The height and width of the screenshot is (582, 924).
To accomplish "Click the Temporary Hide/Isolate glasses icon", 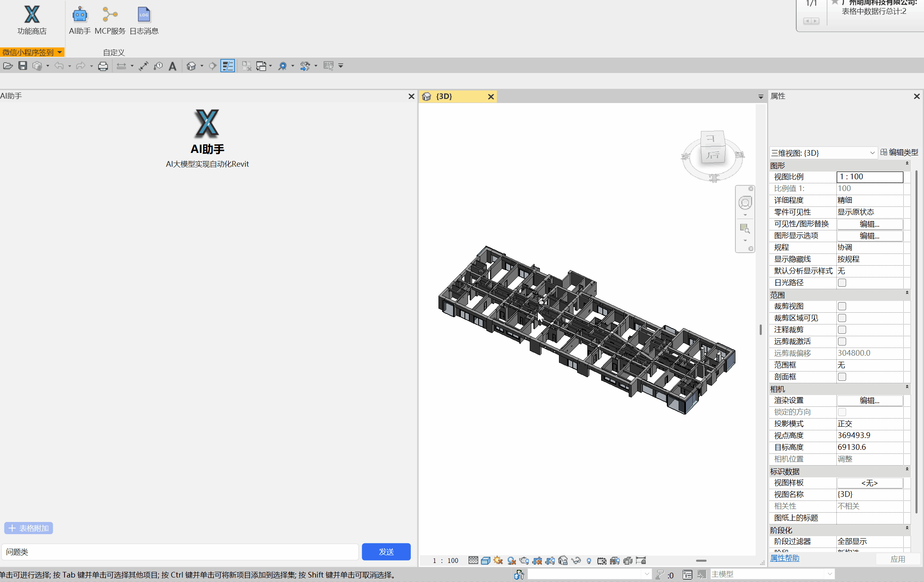I will point(576,561).
